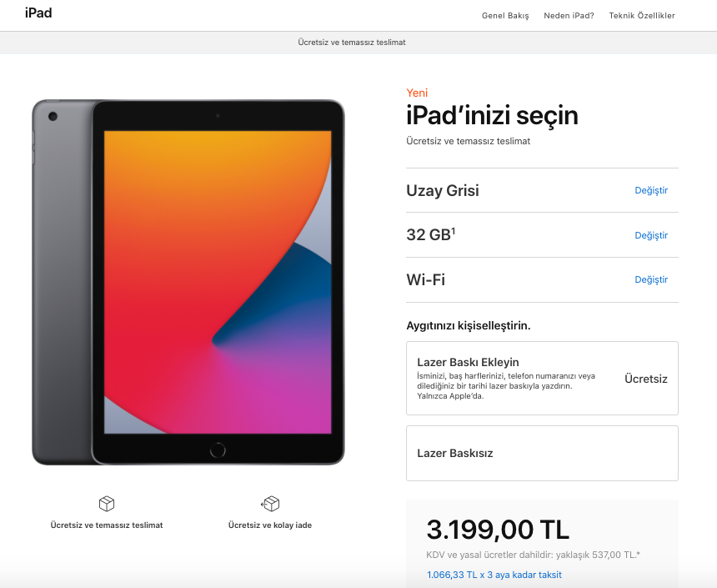Open the Genel Bakış tab
Viewport: 717px width, 588px height.
[505, 16]
